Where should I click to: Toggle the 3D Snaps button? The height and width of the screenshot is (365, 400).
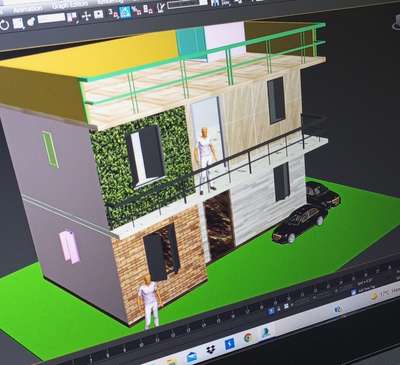[x=113, y=13]
